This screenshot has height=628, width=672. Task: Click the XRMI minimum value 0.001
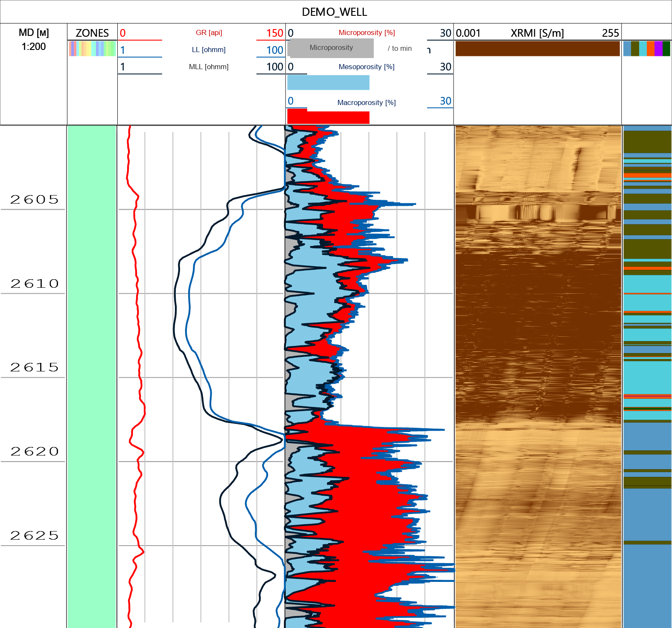point(468,33)
